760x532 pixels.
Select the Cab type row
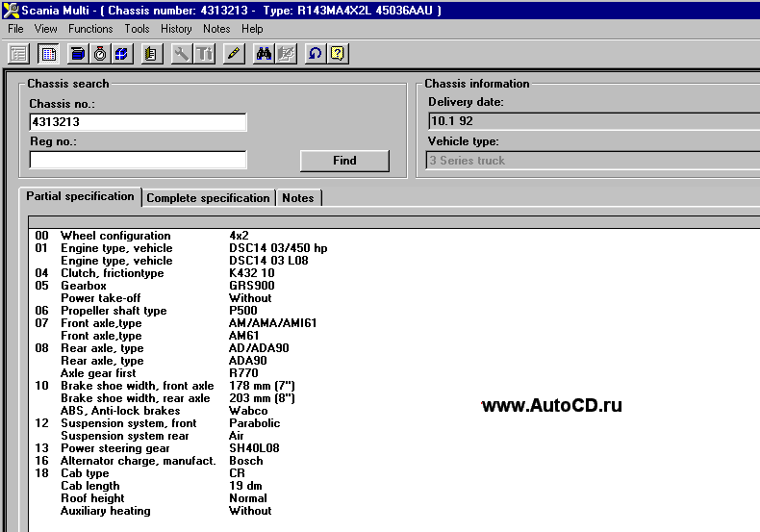pyautogui.click(x=395, y=473)
